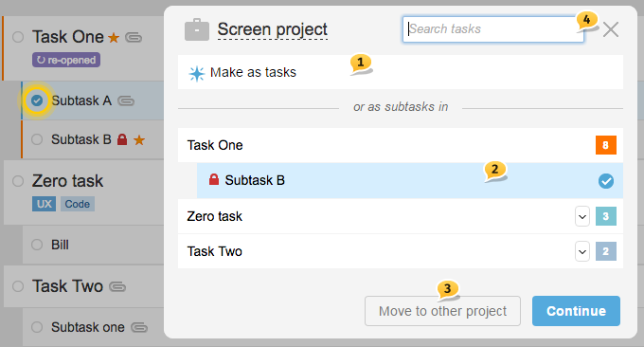Close the dialog with the X icon
Viewport: 644px width, 347px height.
(611, 29)
